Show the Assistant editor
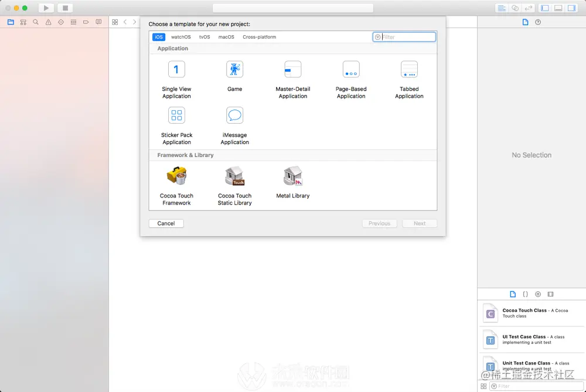Image resolution: width=586 pixels, height=392 pixels. coord(515,8)
